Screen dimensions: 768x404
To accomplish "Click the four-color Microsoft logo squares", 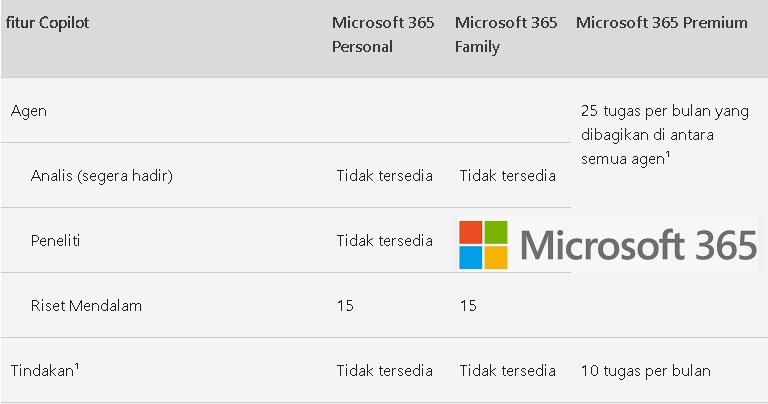I will tap(483, 245).
